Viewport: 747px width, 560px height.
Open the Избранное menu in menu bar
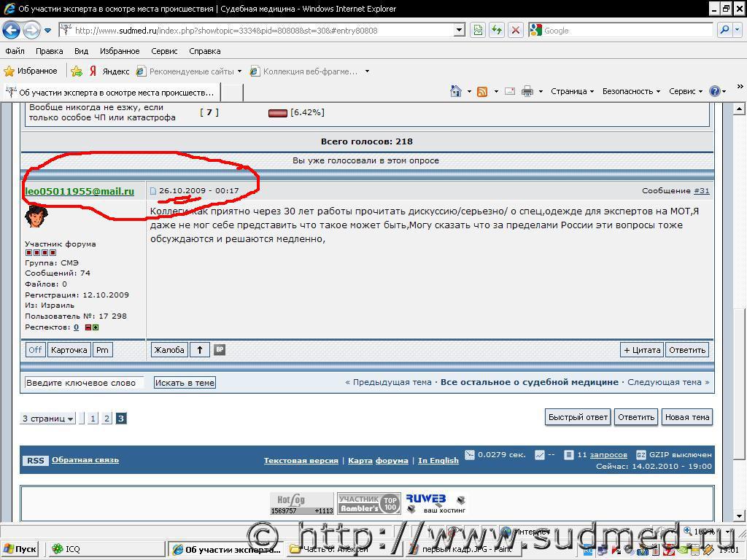point(120,51)
